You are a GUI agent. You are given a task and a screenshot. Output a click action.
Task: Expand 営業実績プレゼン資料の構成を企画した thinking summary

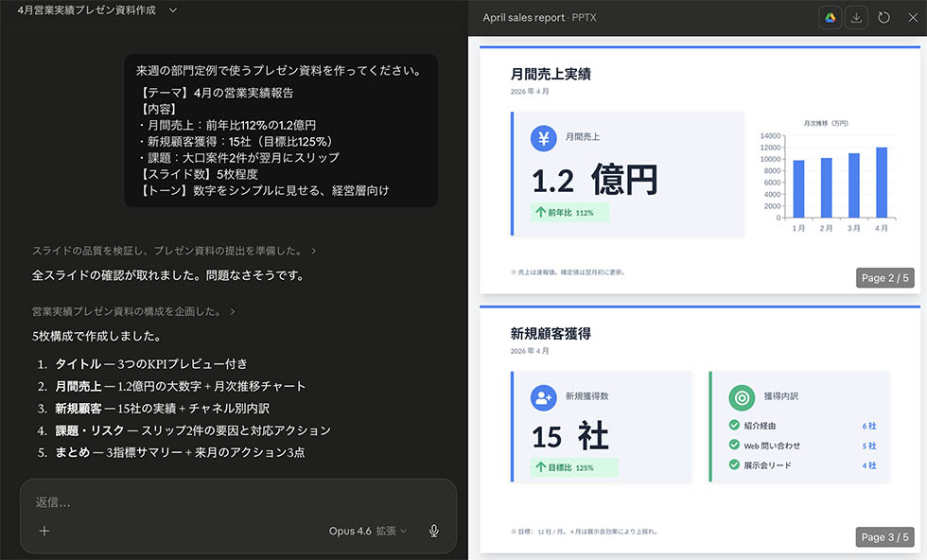click(x=133, y=311)
